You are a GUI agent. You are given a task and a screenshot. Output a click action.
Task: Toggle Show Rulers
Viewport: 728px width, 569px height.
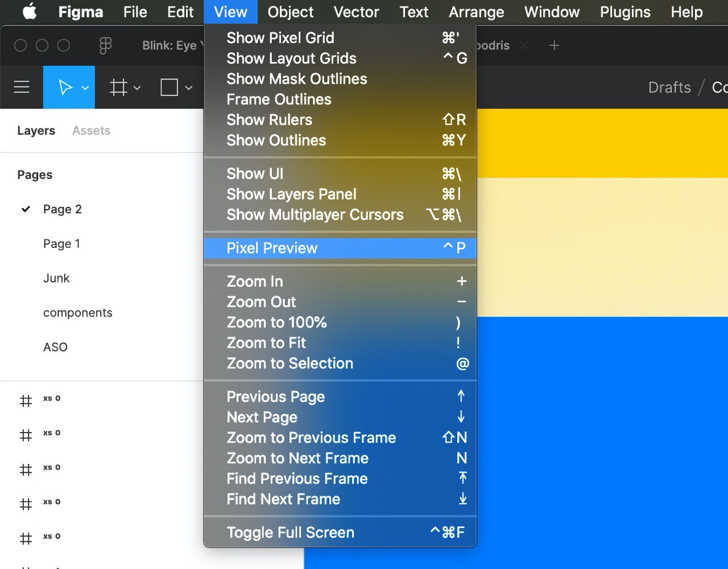pos(340,120)
